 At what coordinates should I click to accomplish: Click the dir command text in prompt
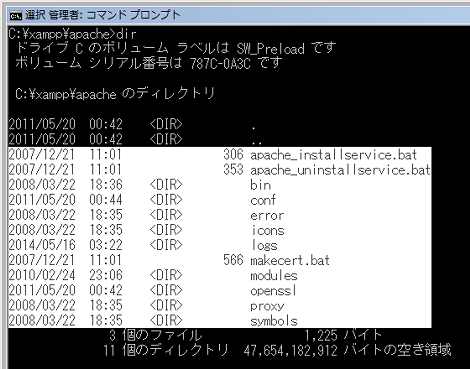(x=126, y=34)
